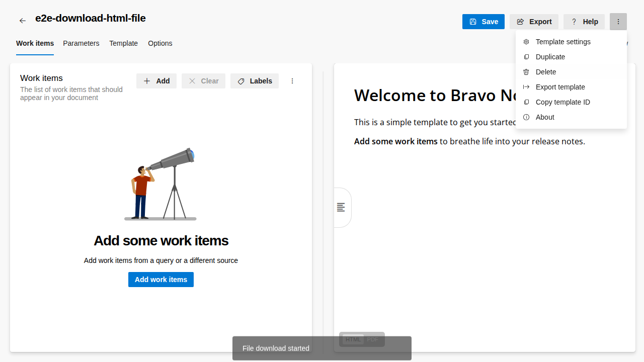
Task: Click the back arrow beside template title
Action: coord(23,21)
